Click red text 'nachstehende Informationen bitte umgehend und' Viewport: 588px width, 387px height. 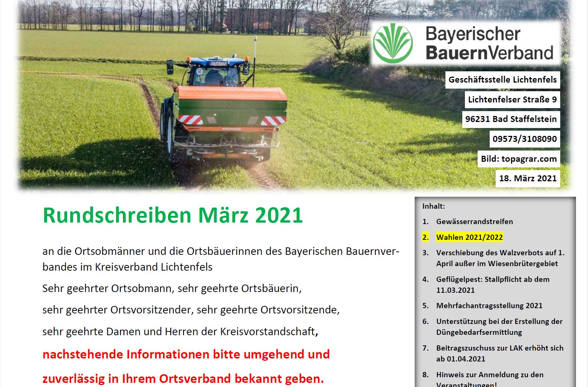[186, 354]
